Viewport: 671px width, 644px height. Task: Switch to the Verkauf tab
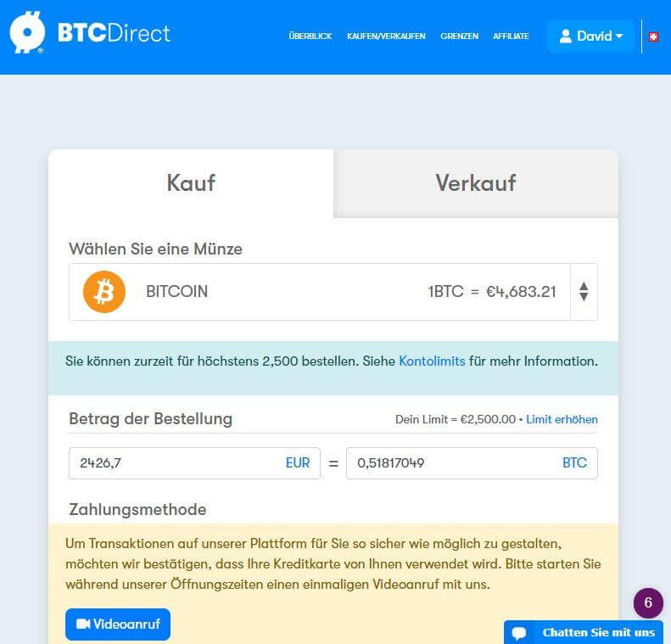click(476, 183)
